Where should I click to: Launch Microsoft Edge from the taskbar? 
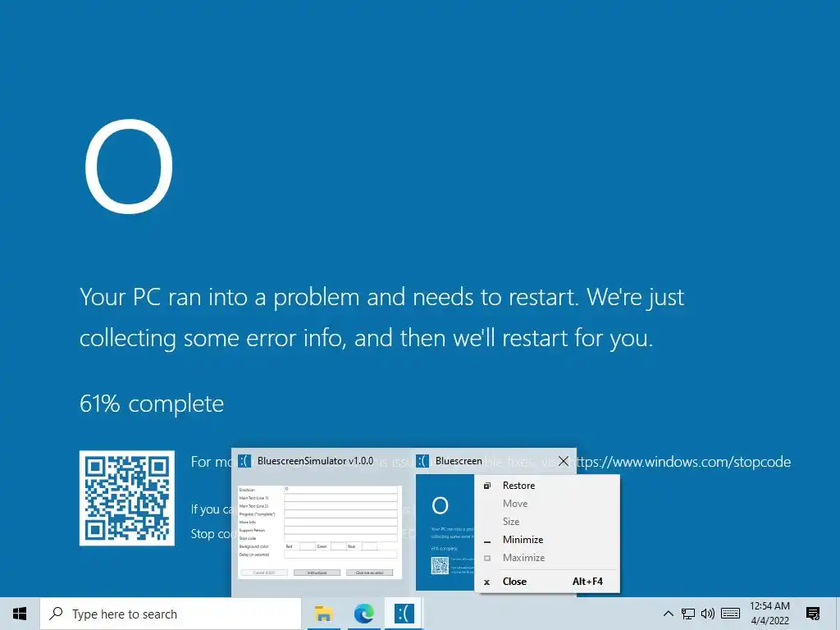(x=363, y=614)
